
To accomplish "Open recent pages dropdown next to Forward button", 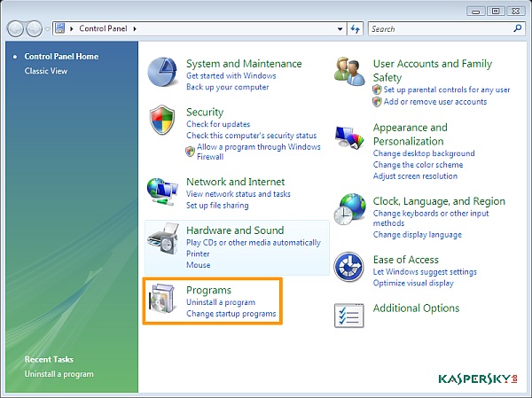I will [x=48, y=29].
